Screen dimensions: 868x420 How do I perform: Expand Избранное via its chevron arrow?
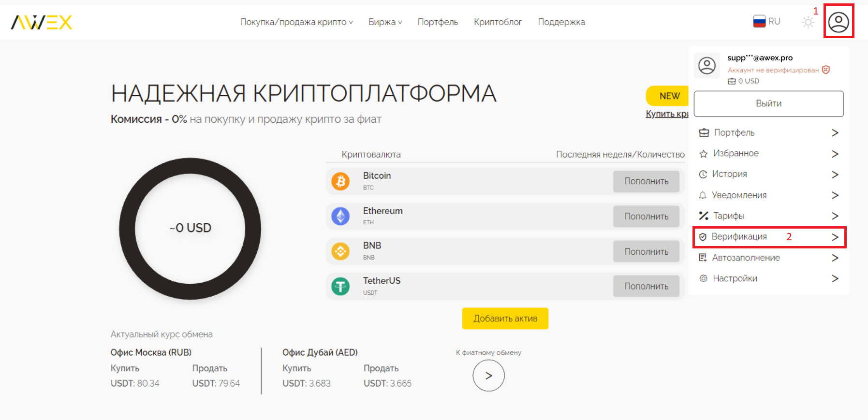835,154
